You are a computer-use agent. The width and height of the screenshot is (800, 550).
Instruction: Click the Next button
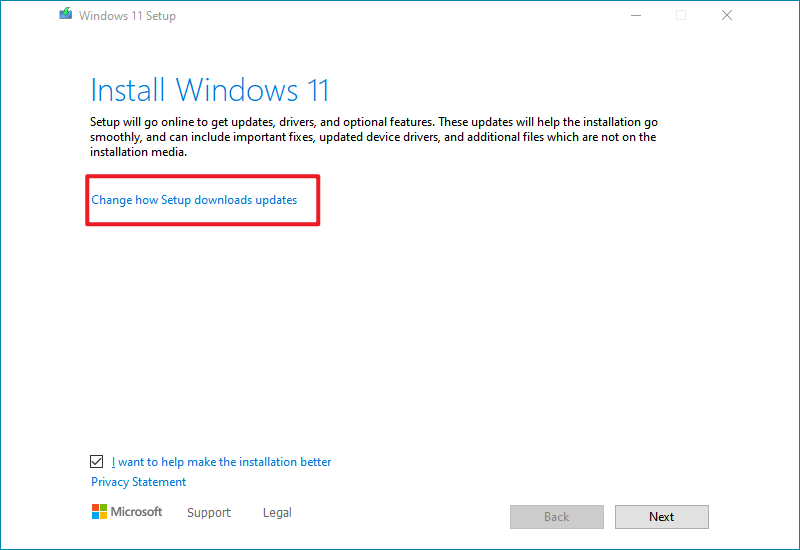pyautogui.click(x=661, y=517)
